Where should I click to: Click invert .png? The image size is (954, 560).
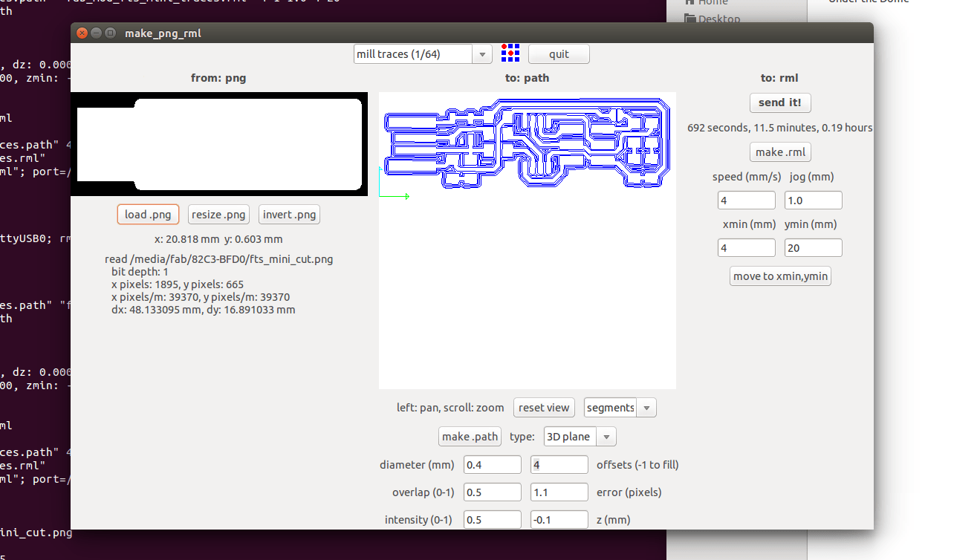click(290, 215)
